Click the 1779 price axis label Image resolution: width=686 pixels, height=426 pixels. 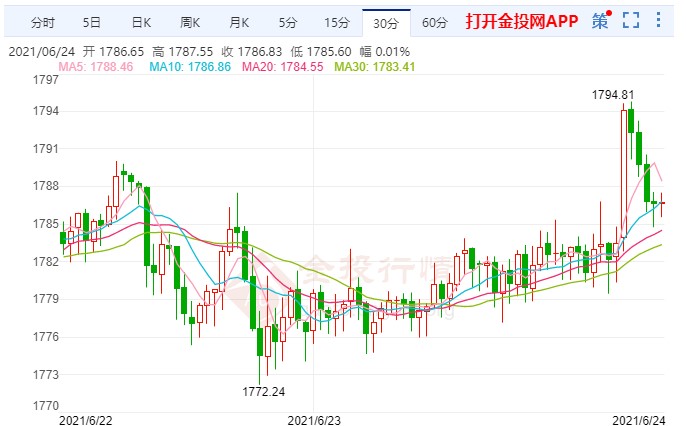pyautogui.click(x=46, y=299)
